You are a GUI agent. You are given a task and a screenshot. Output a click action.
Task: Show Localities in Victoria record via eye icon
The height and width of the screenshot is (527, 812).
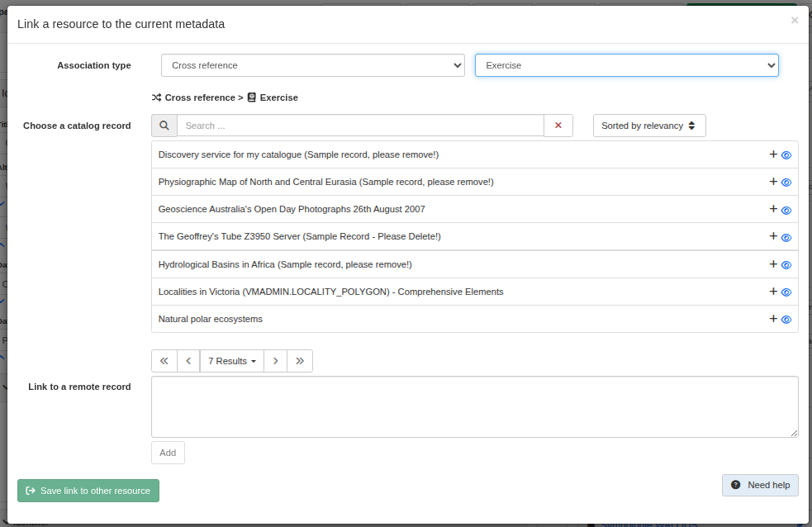pyautogui.click(x=786, y=292)
